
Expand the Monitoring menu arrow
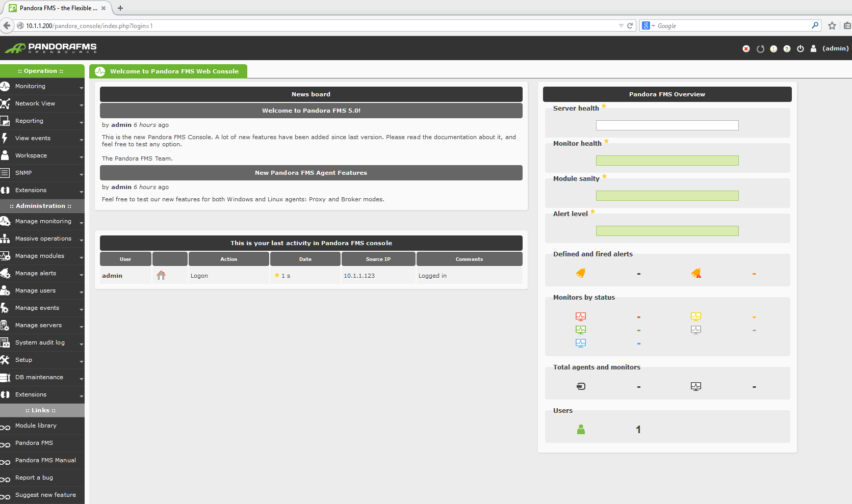pos(81,88)
